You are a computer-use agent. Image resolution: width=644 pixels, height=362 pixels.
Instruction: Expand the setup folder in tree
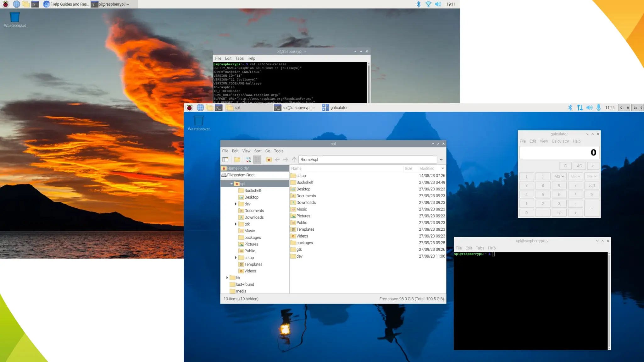236,258
